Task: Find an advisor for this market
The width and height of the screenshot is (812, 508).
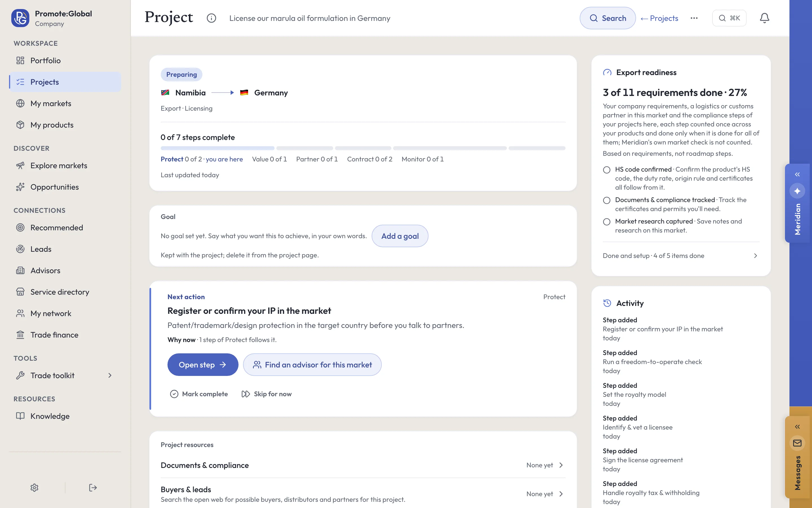Action: click(312, 365)
